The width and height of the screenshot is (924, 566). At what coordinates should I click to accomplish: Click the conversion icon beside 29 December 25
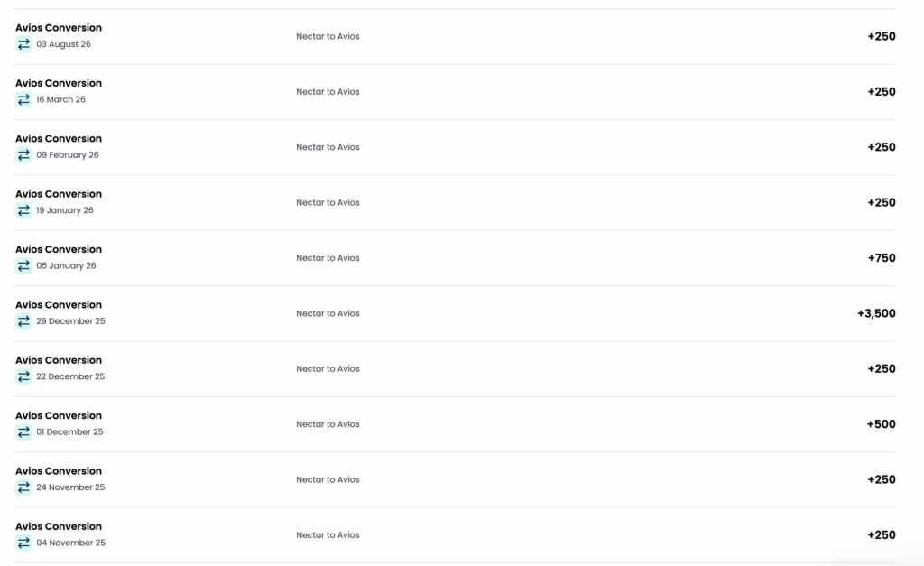click(x=23, y=321)
